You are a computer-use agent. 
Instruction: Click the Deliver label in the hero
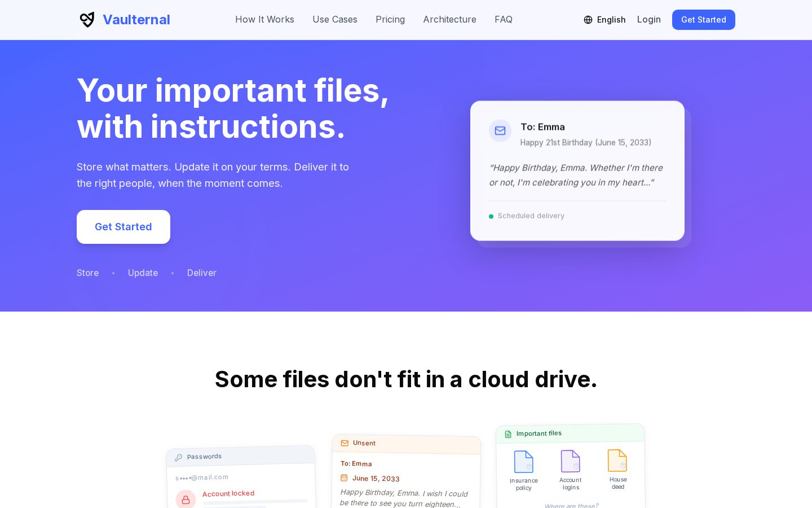click(202, 273)
